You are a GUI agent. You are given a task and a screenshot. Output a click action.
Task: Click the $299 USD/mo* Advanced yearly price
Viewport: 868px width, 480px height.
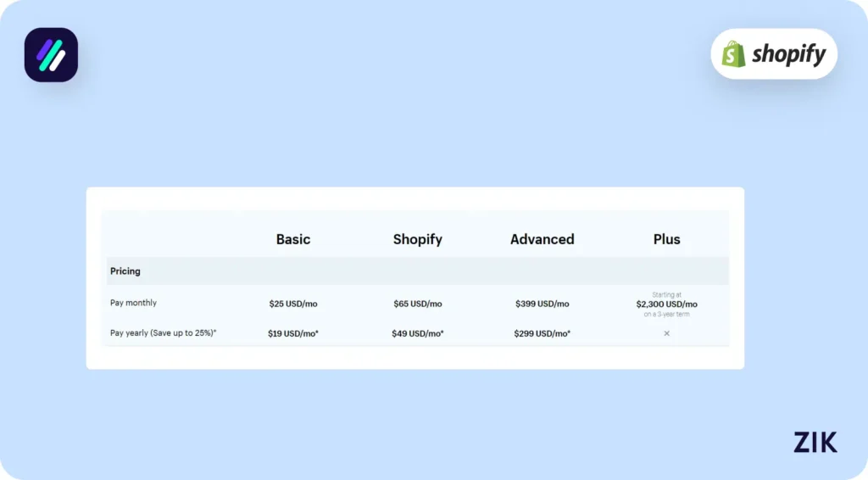[542, 333]
